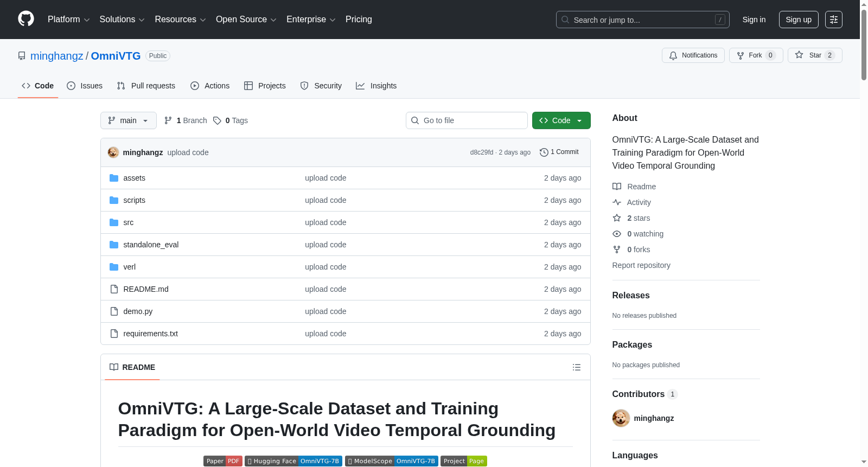The width and height of the screenshot is (868, 467).
Task: Open the requirements.txt file name
Action: pyautogui.click(x=151, y=334)
